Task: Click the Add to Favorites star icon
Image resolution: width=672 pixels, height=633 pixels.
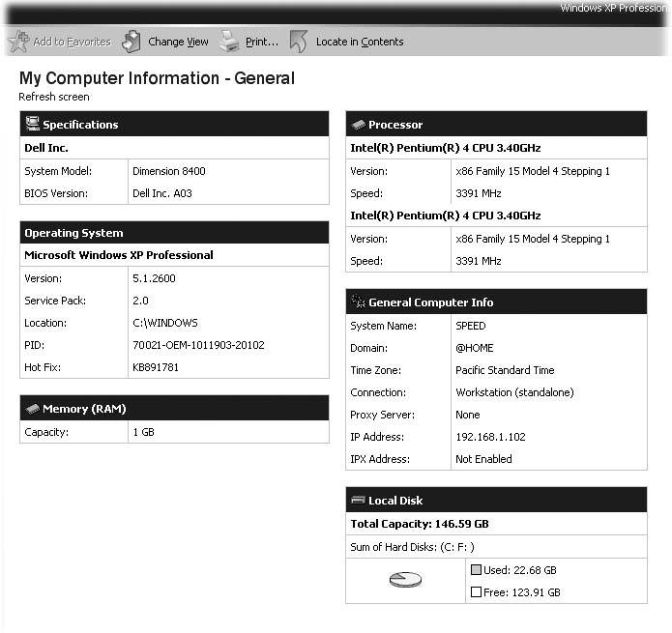Action: click(18, 42)
